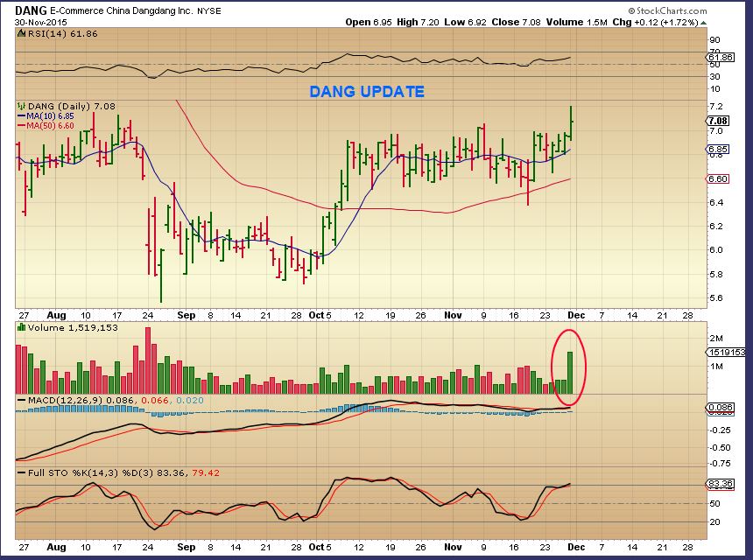Click the blue 0.020 MACD histogram value
This screenshot has height=560, width=753.
click(190, 400)
